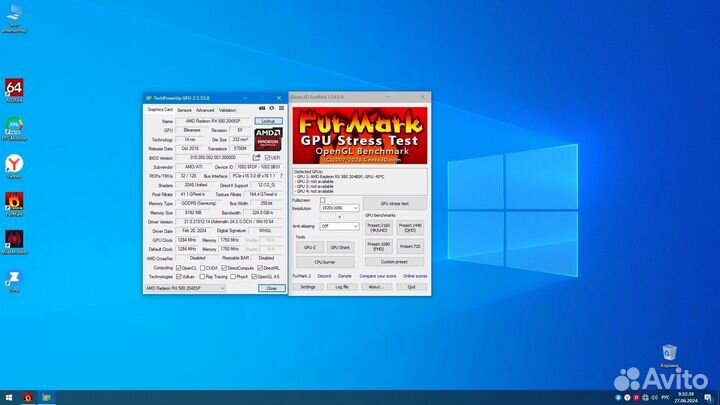Toggle the DirectCompute checkbox
The image size is (720, 405).
coord(224,268)
